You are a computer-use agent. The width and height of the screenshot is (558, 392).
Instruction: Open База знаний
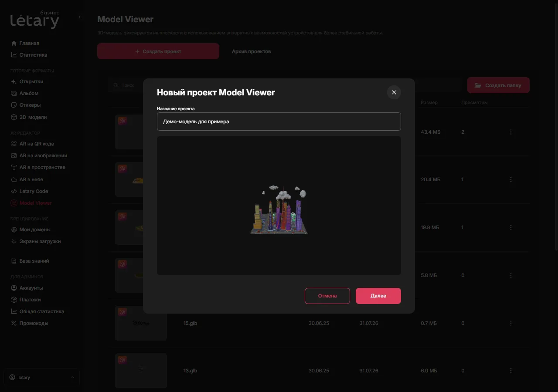click(34, 261)
